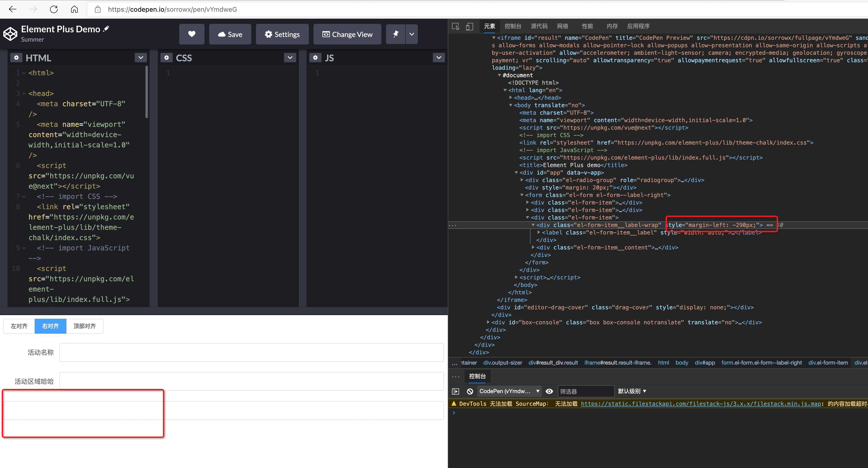868x468 pixels.
Task: Open the dropdown arrow next to pin
Action: pos(412,34)
